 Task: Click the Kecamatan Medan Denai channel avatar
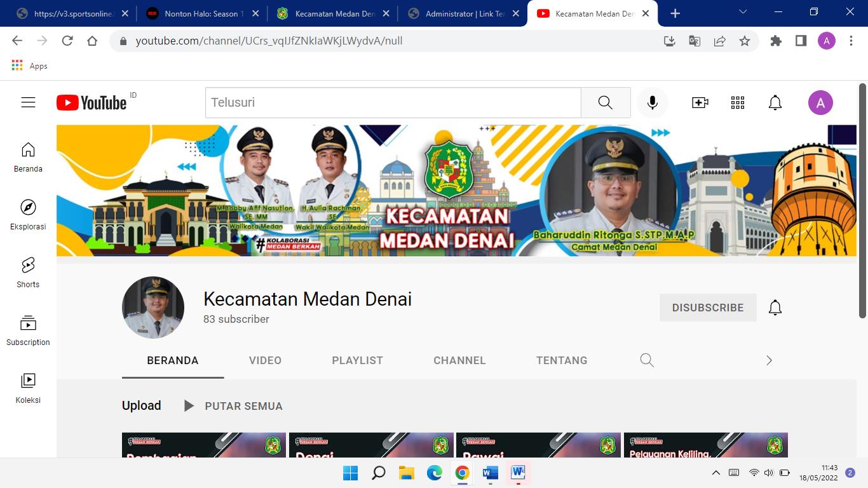(153, 308)
